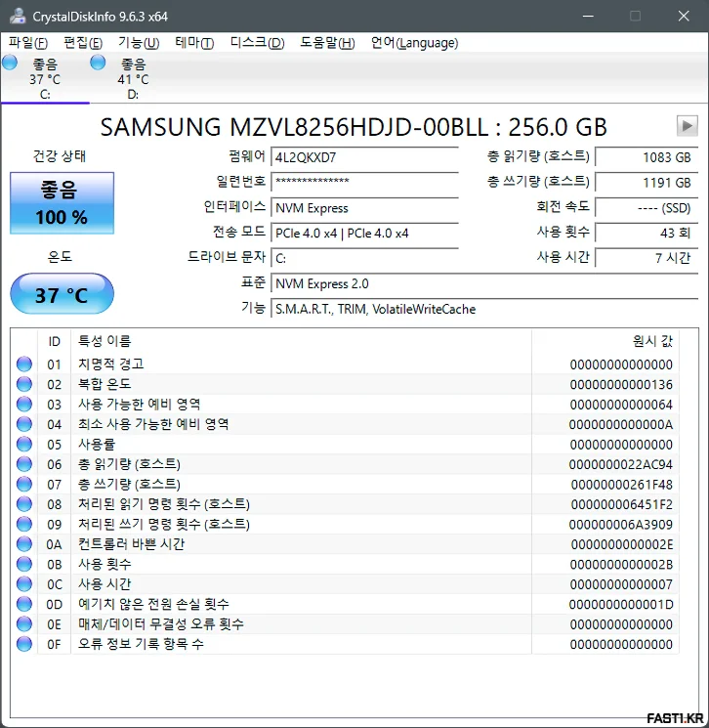The height and width of the screenshot is (728, 709).
Task: Go to next disk with arrow button
Action: tap(687, 126)
